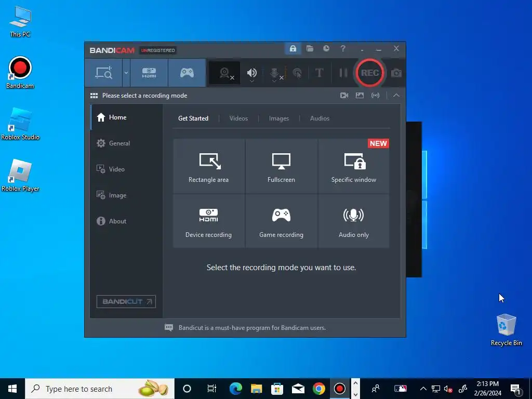
Task: Choose Audio only recording mode
Action: click(353, 221)
